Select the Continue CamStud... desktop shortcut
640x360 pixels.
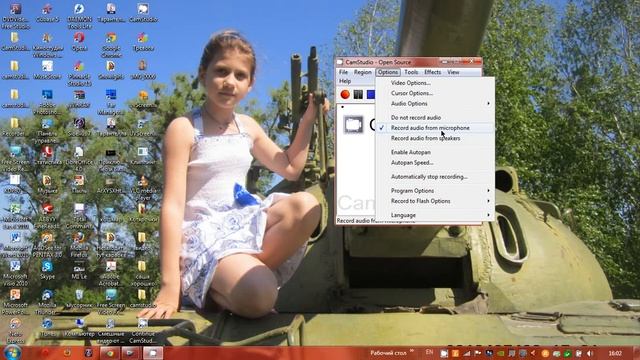click(143, 330)
